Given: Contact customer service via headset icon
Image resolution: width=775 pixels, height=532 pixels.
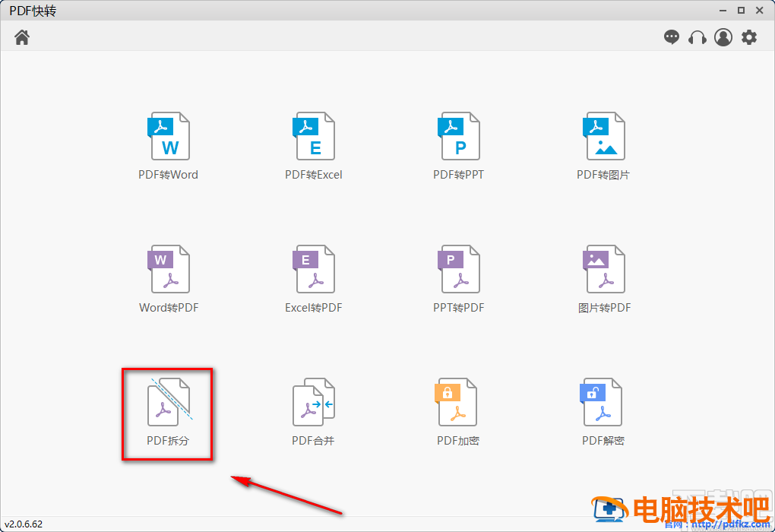Looking at the screenshot, I should click(x=697, y=37).
